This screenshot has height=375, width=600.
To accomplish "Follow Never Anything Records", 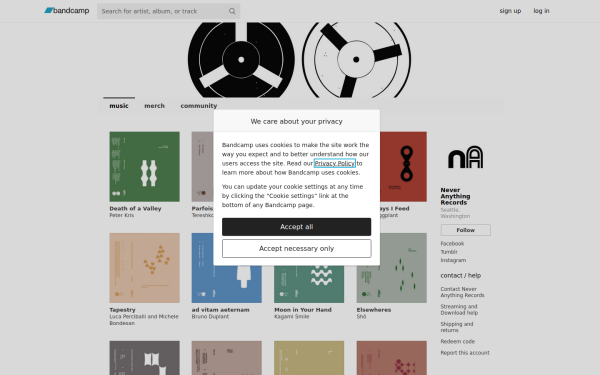I will point(465,230).
